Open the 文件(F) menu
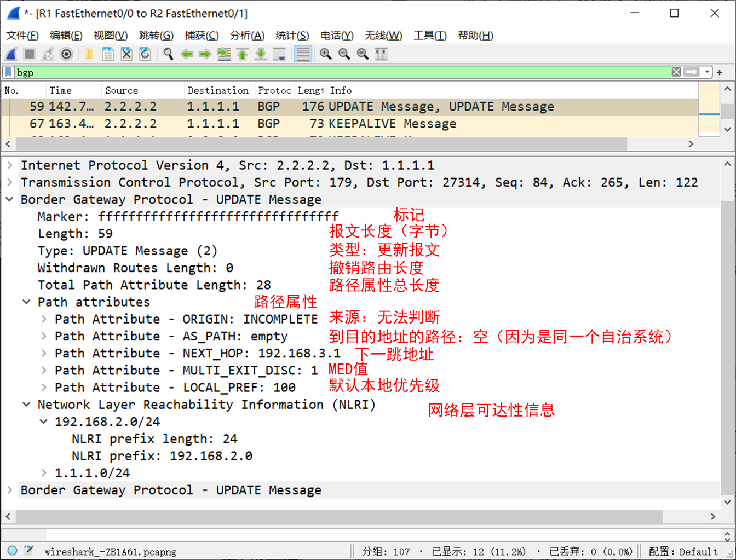This screenshot has width=736, height=560. click(22, 36)
